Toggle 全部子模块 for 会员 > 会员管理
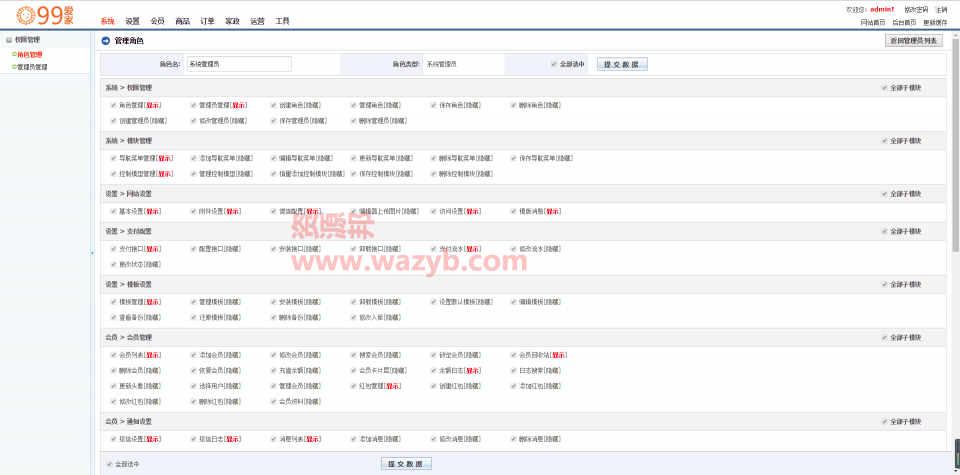960x475 pixels. 884,337
